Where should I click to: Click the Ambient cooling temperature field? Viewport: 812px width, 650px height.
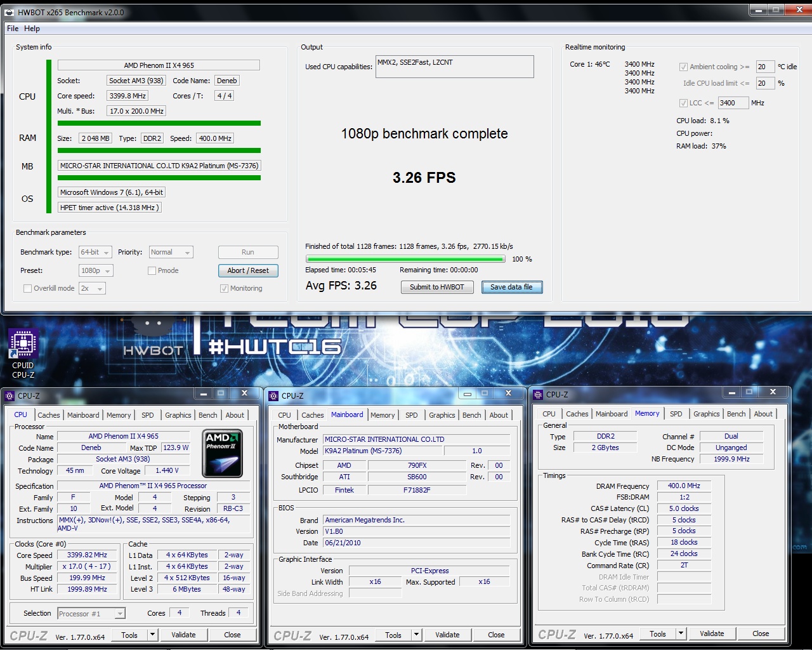(765, 67)
